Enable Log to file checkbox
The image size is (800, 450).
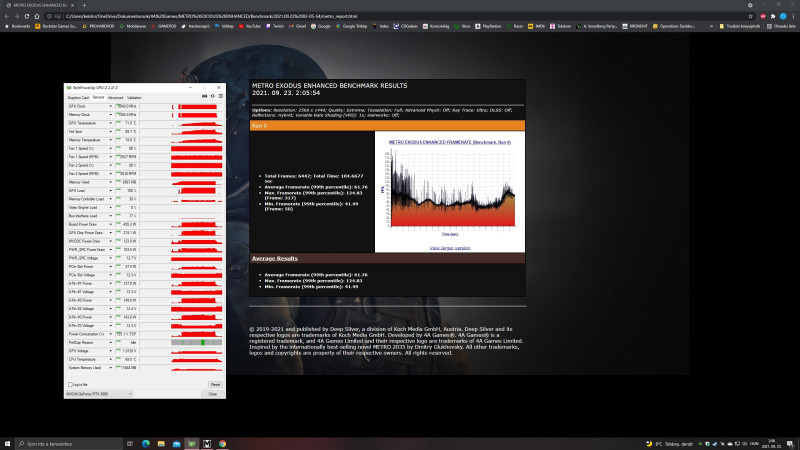pyautogui.click(x=70, y=385)
